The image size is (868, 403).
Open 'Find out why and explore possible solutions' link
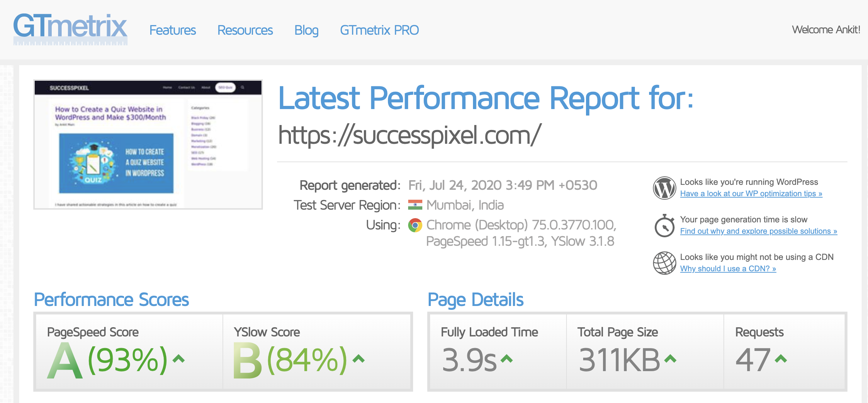pyautogui.click(x=759, y=231)
